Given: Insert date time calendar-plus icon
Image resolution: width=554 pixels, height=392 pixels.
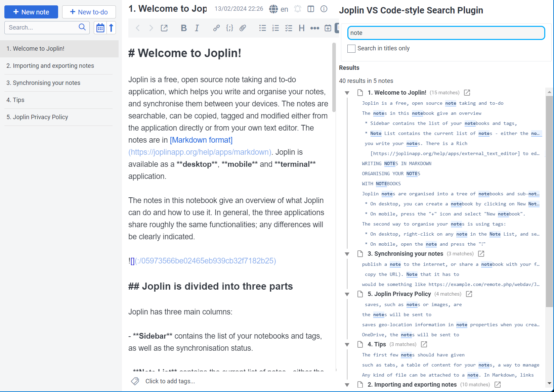Looking at the screenshot, I should pyautogui.click(x=328, y=28).
